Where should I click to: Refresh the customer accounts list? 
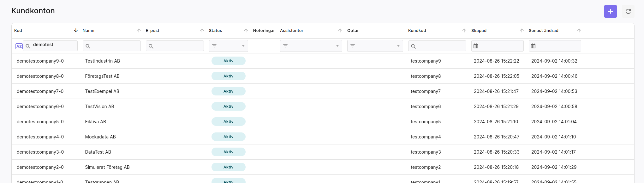(x=628, y=11)
